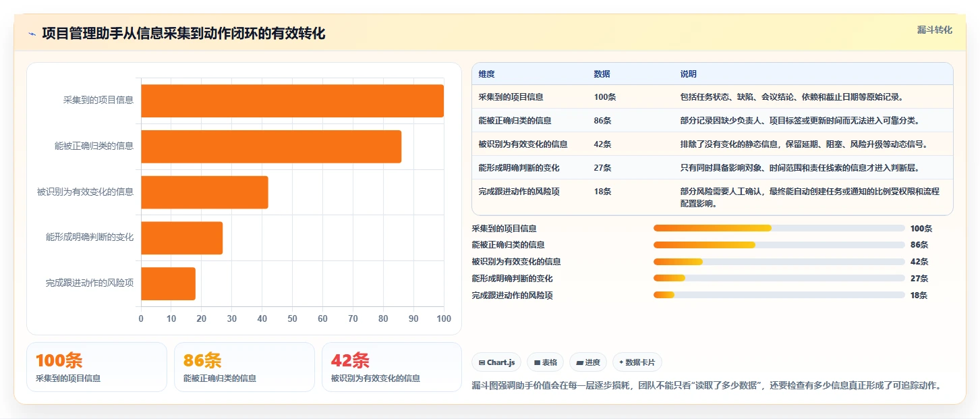
Task: Click the 42条 data card
Action: tap(392, 367)
